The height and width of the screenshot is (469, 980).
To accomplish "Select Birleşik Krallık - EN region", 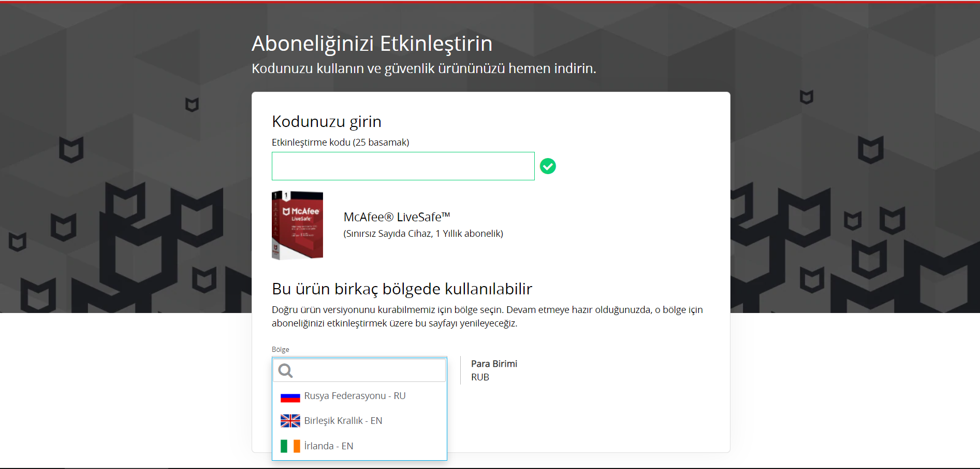I will 359,421.
